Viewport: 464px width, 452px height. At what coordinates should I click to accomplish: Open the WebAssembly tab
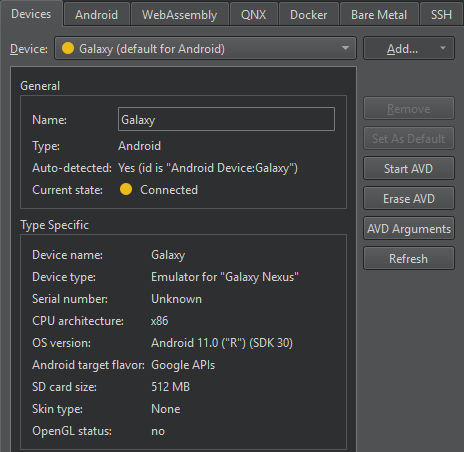coord(180,15)
